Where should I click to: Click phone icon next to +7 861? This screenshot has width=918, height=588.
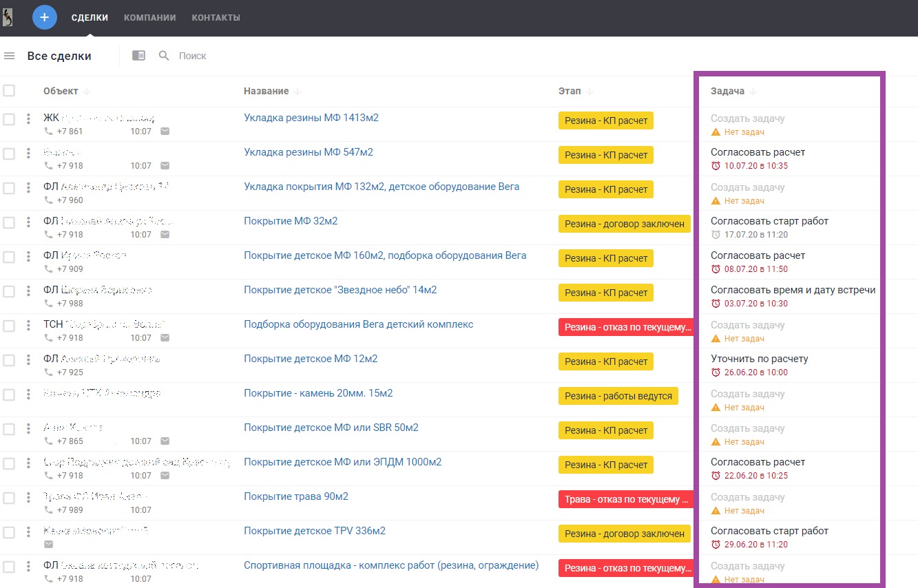click(48, 132)
